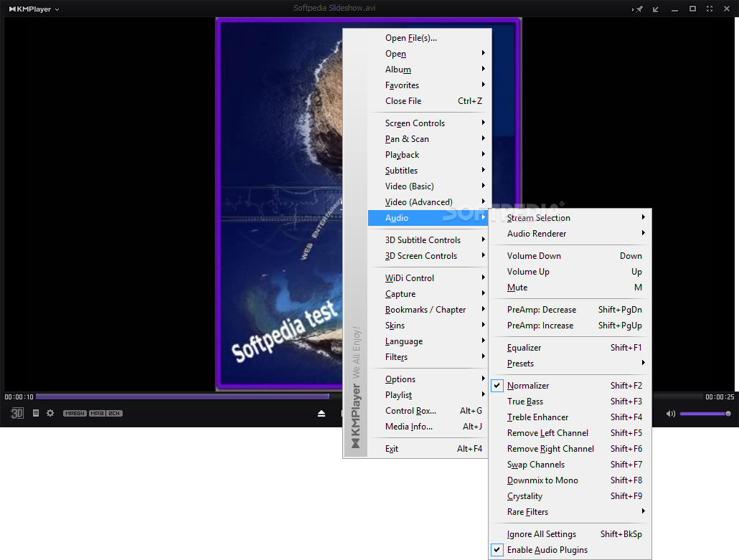Click the total time 00:00:25 display
The image size is (739, 560).
tap(720, 397)
